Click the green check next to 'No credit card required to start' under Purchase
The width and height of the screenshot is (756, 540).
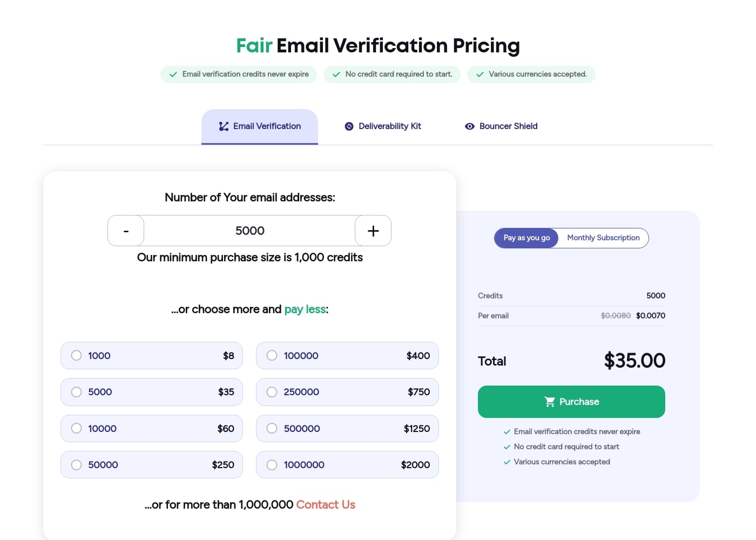click(x=507, y=447)
